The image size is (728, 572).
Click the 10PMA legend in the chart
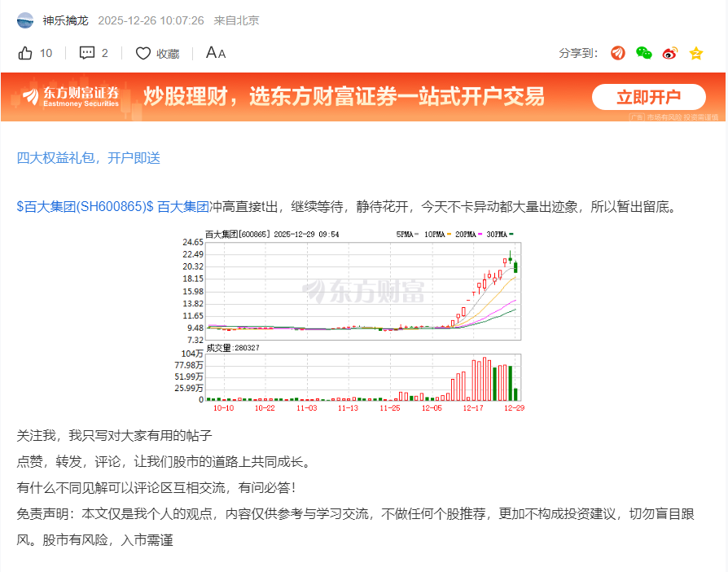tap(437, 234)
